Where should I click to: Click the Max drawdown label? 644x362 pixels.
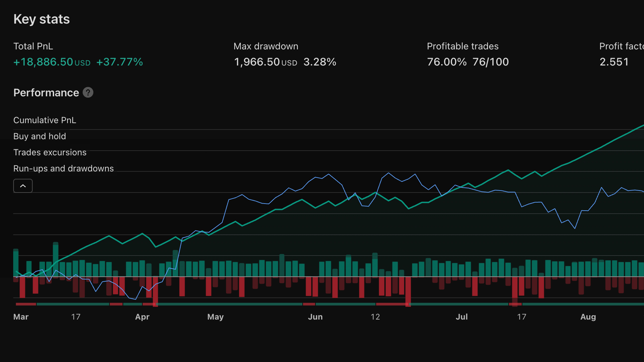tap(266, 46)
